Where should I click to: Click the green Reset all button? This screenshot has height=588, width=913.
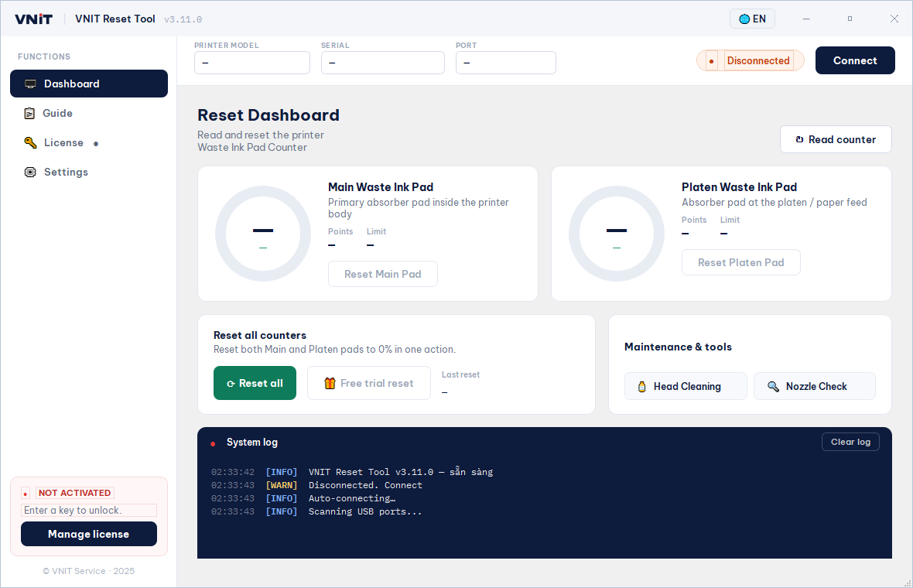255,383
